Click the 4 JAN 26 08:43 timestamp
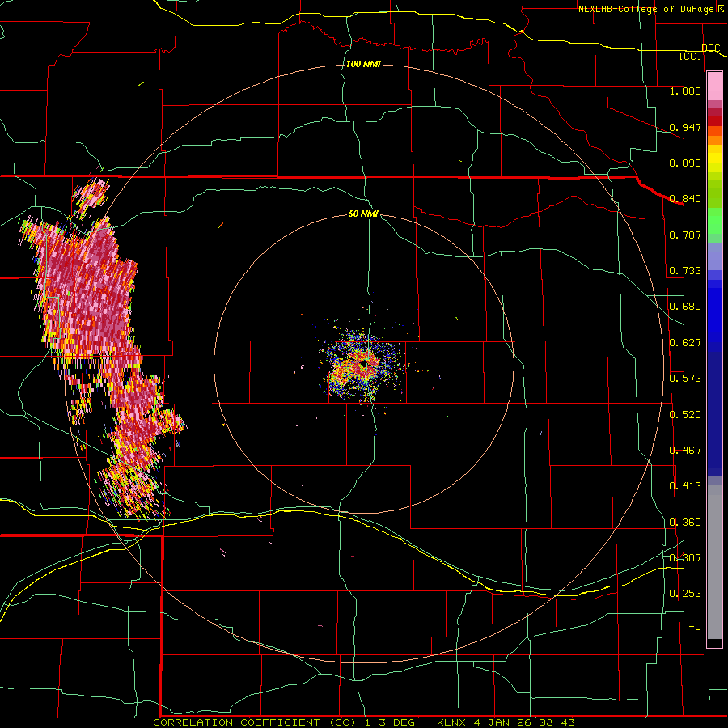This screenshot has height=728, width=728. (x=525, y=722)
